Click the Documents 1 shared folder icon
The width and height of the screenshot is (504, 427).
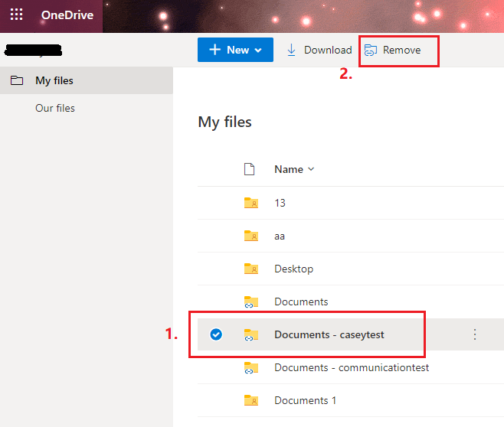pyautogui.click(x=251, y=400)
